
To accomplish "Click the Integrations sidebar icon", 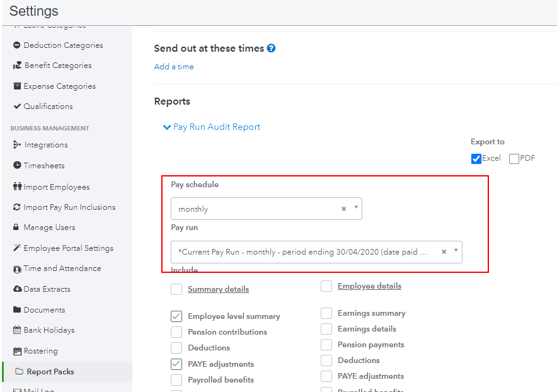I will point(17,145).
